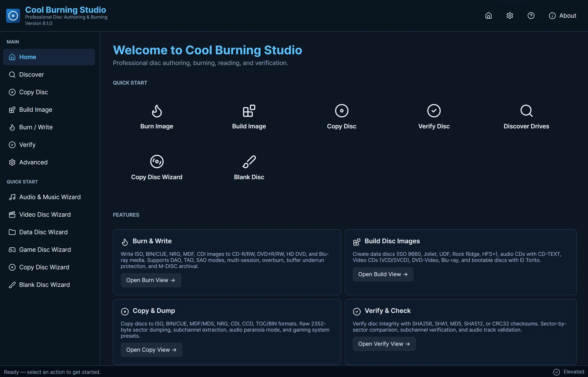Click the magnifier icon beside Discover
The height and width of the screenshot is (377, 588).
(x=12, y=75)
